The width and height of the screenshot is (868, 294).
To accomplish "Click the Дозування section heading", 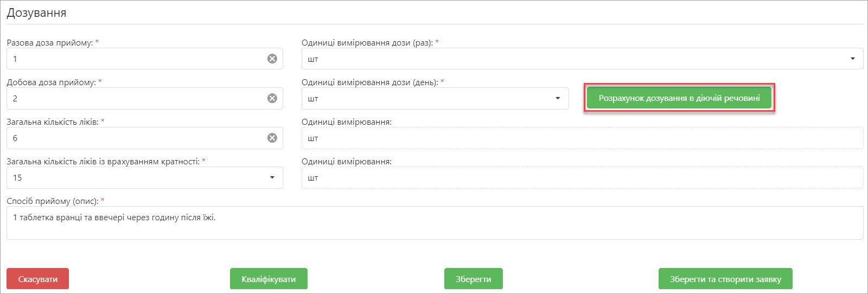I will click(36, 12).
